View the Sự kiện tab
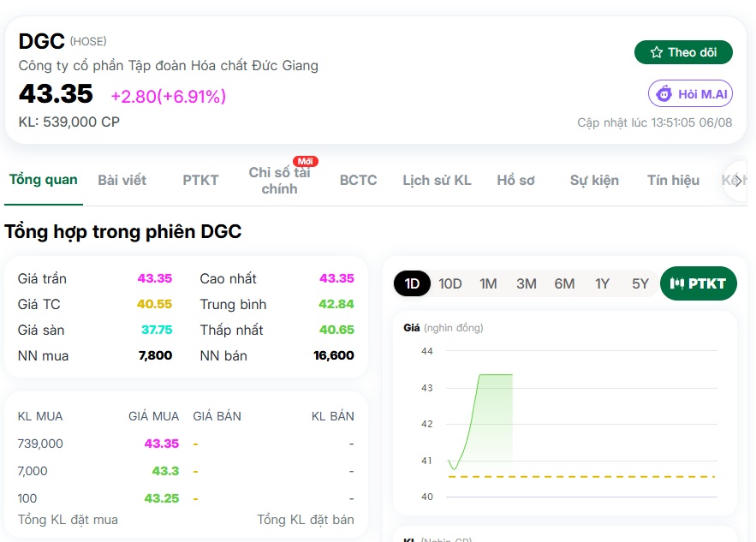Viewport: 756px width, 542px height. click(x=594, y=181)
